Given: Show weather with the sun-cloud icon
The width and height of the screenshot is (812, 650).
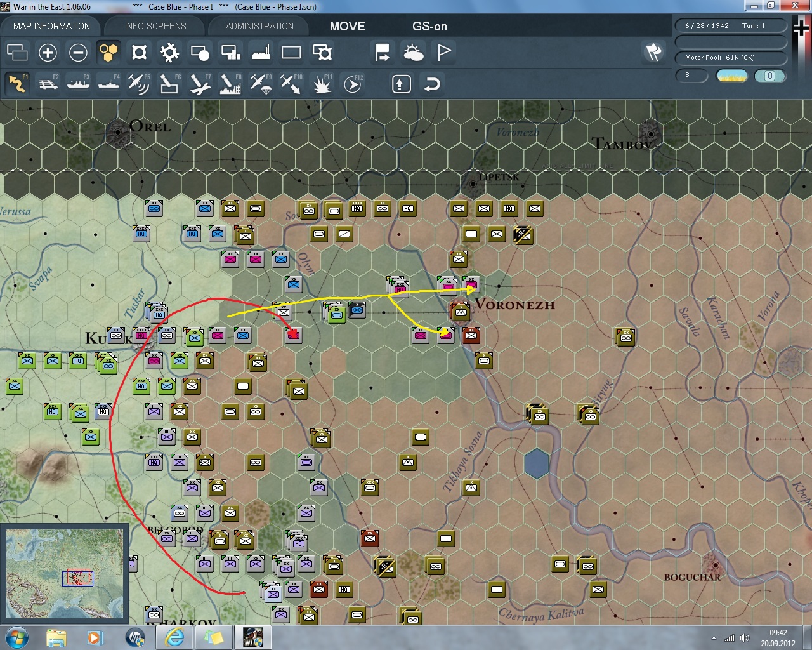Looking at the screenshot, I should click(413, 53).
